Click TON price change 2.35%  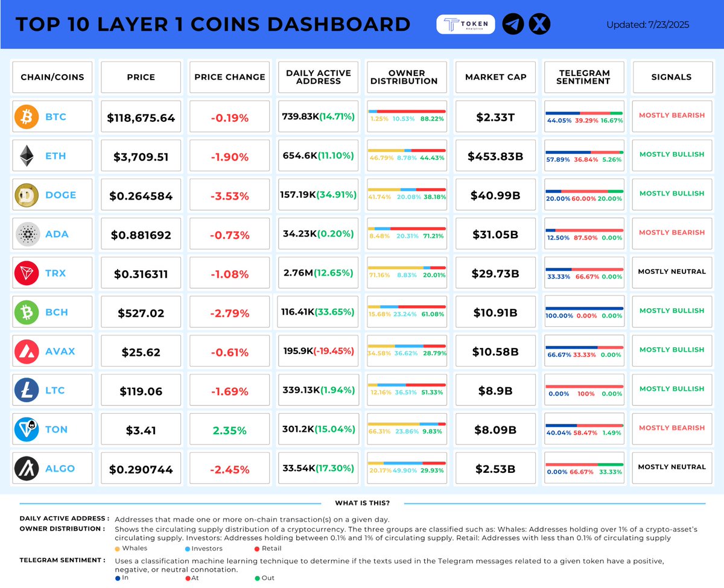pyautogui.click(x=229, y=431)
